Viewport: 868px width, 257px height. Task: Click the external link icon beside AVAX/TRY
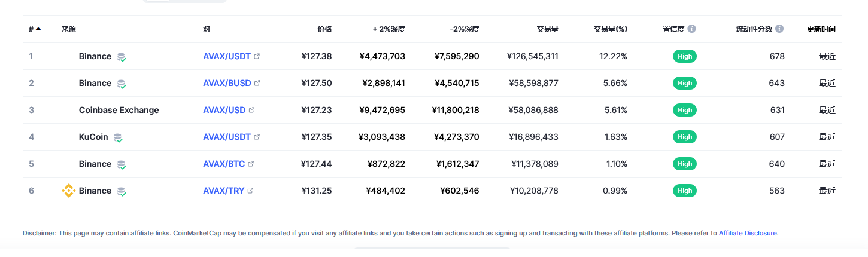coord(250,191)
